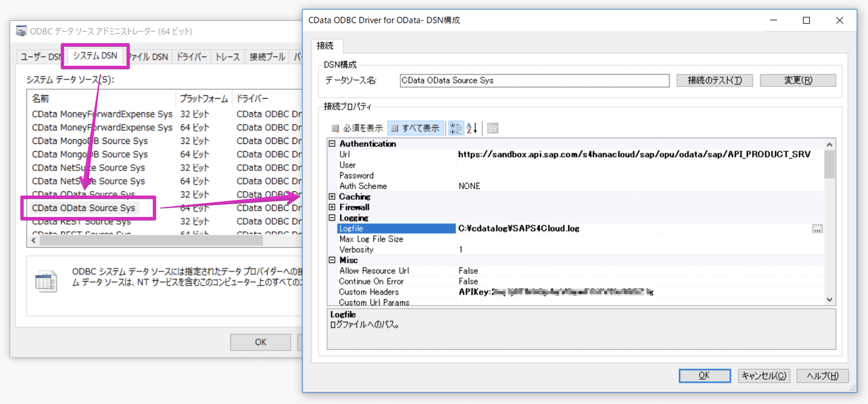
Task: Expand the Firewall category
Action: pyautogui.click(x=332, y=207)
